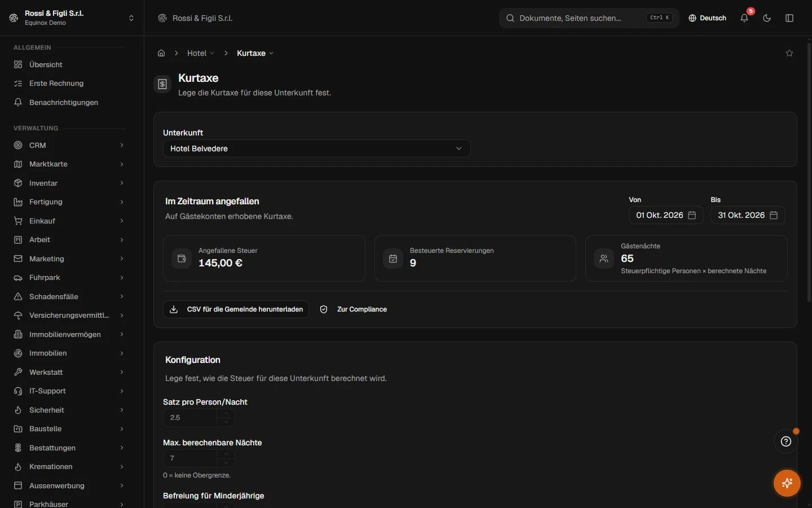Click the Schadensfälle warning triangle icon
The image size is (812, 508).
(x=18, y=296)
